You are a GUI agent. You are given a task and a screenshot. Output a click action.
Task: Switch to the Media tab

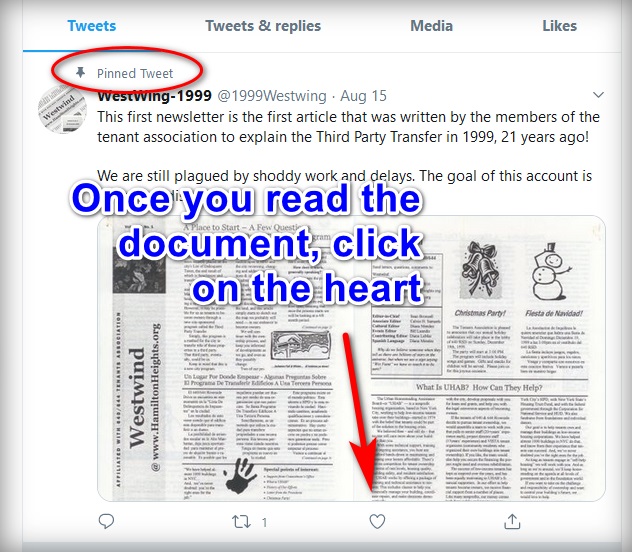431,26
